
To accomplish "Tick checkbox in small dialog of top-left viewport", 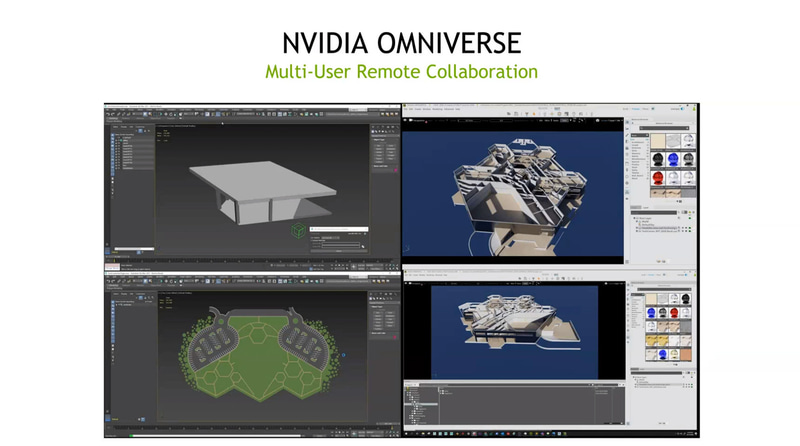I will coord(311,240).
